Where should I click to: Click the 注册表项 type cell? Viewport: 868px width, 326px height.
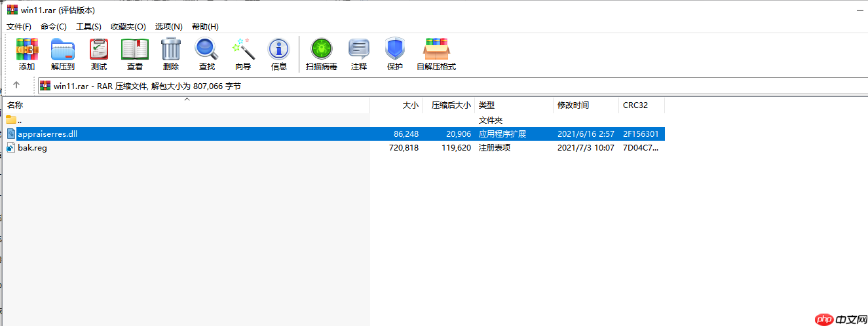click(495, 147)
